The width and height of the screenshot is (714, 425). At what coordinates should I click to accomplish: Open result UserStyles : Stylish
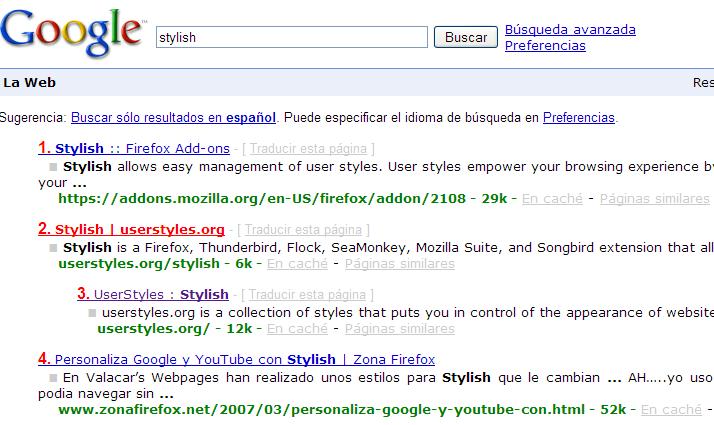tap(153, 294)
